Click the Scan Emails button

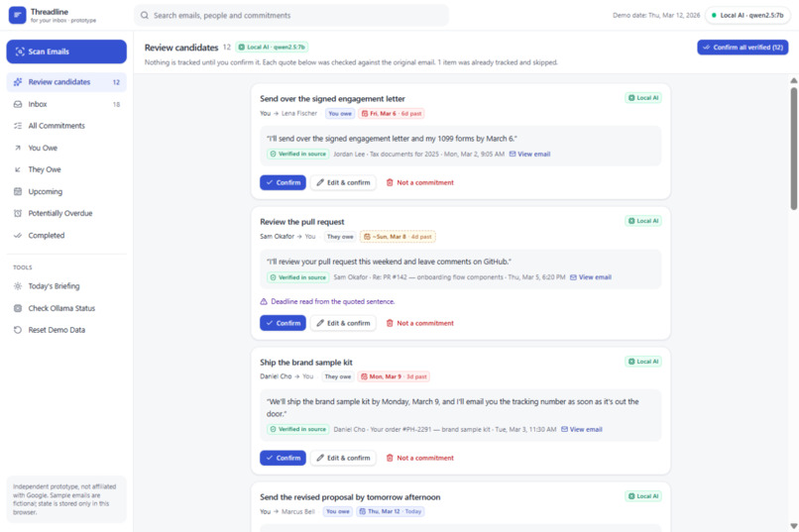66,52
